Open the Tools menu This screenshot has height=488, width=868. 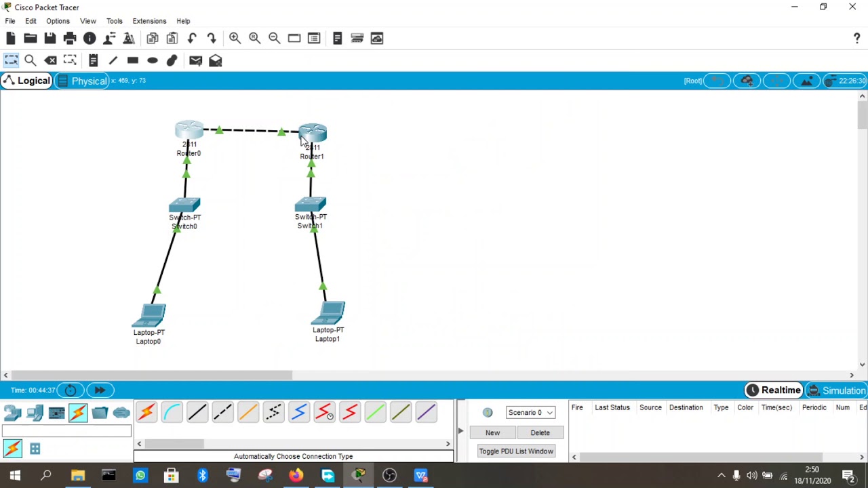click(115, 21)
